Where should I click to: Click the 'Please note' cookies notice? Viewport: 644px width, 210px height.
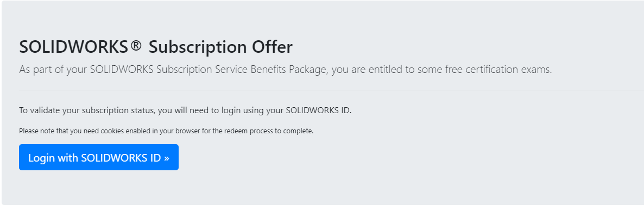[x=166, y=131]
